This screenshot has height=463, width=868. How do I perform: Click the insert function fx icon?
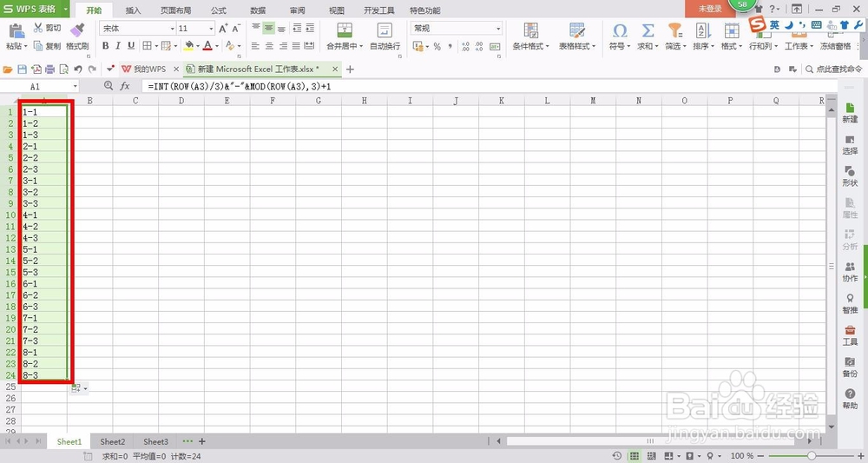click(x=125, y=86)
